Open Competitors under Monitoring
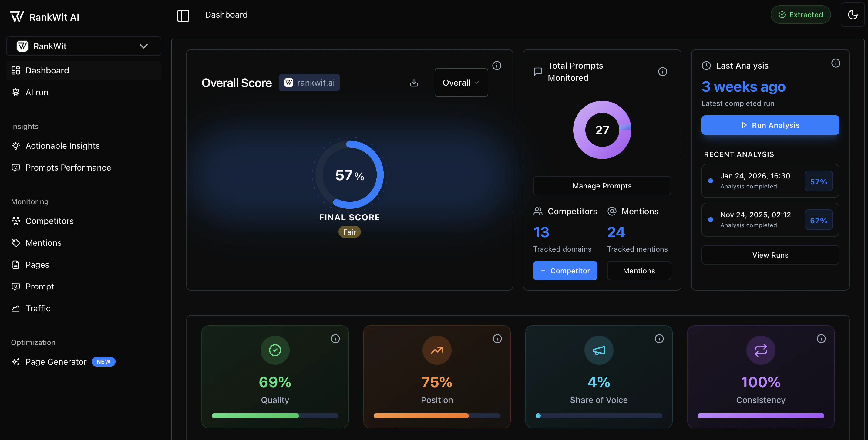Screen dimensions: 868x440 (49, 221)
